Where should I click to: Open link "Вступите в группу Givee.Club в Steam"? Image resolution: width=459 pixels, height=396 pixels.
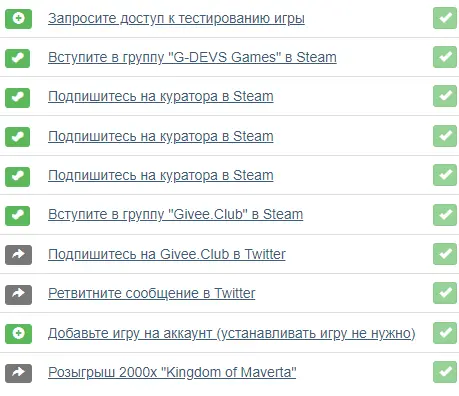tap(176, 214)
